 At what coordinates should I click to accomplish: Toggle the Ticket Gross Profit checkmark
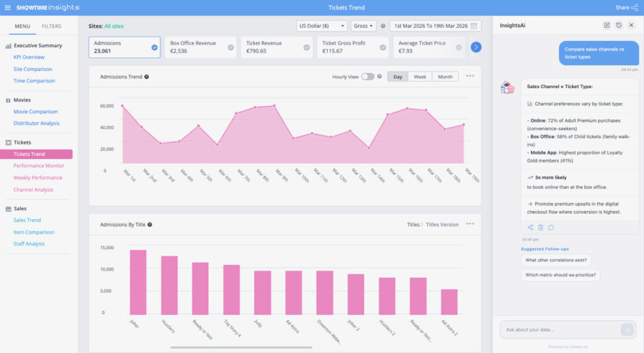[383, 47]
